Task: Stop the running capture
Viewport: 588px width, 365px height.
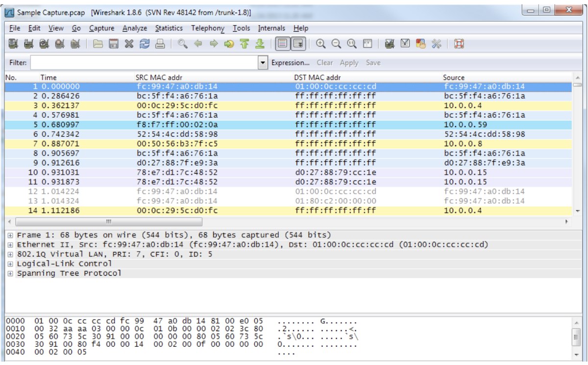Action: [x=60, y=44]
